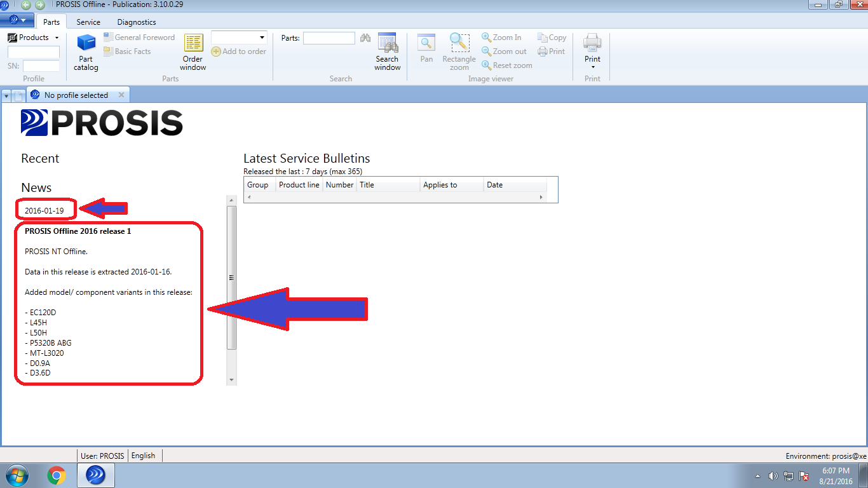Click the forward navigation arrow in title bar
Image resolution: width=868 pixels, height=488 pixels.
click(x=40, y=4)
